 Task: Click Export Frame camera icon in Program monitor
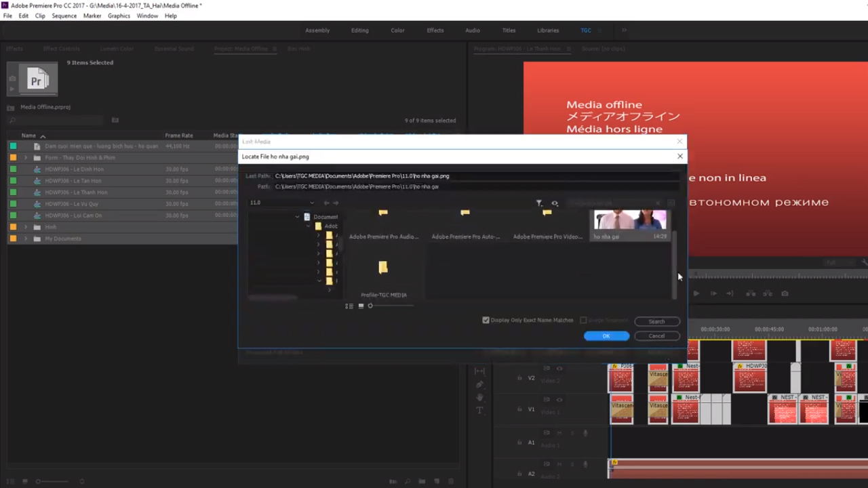tap(785, 293)
